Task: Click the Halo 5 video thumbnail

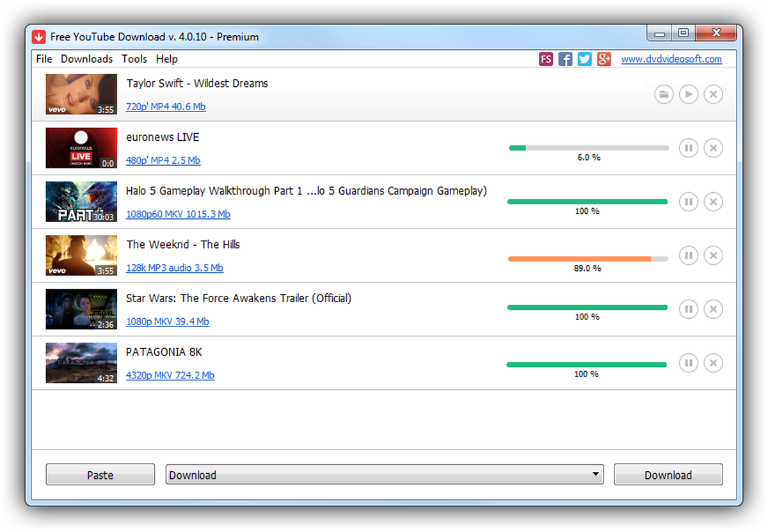Action: tap(81, 202)
